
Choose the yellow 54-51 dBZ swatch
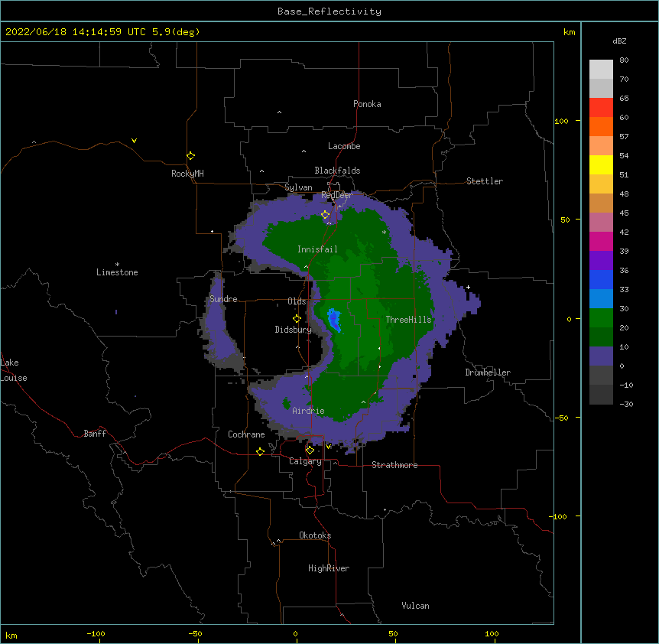click(601, 164)
